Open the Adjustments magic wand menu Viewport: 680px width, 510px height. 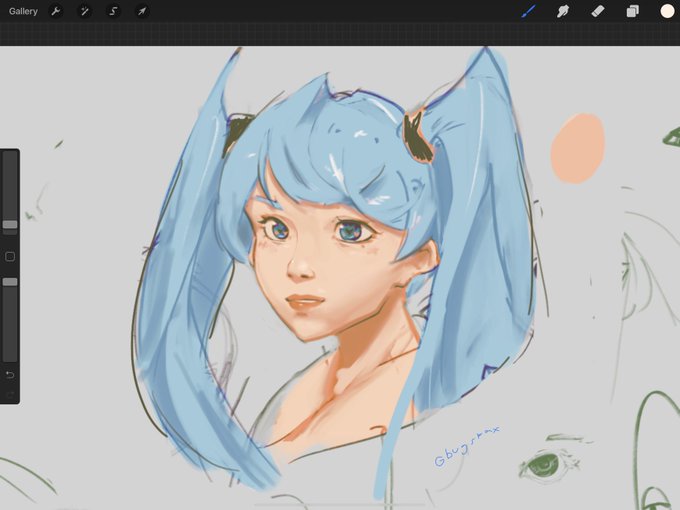click(x=84, y=11)
